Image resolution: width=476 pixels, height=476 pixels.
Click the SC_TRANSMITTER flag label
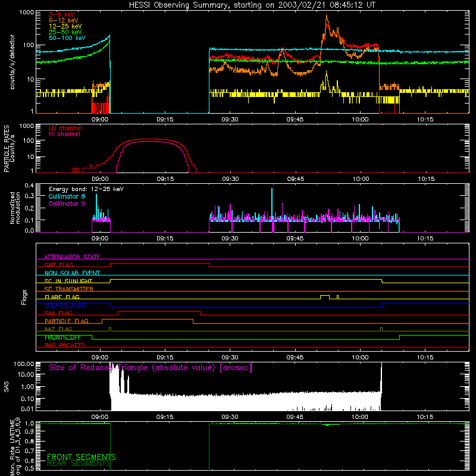point(68,289)
